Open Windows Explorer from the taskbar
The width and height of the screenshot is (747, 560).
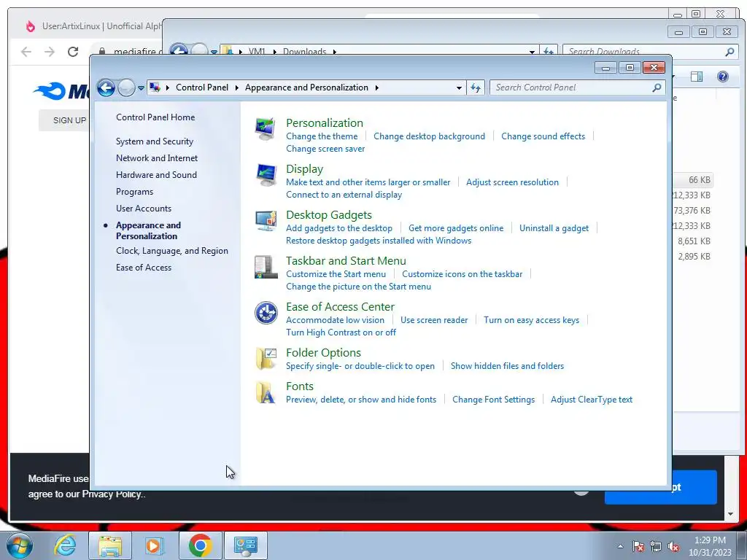click(110, 545)
